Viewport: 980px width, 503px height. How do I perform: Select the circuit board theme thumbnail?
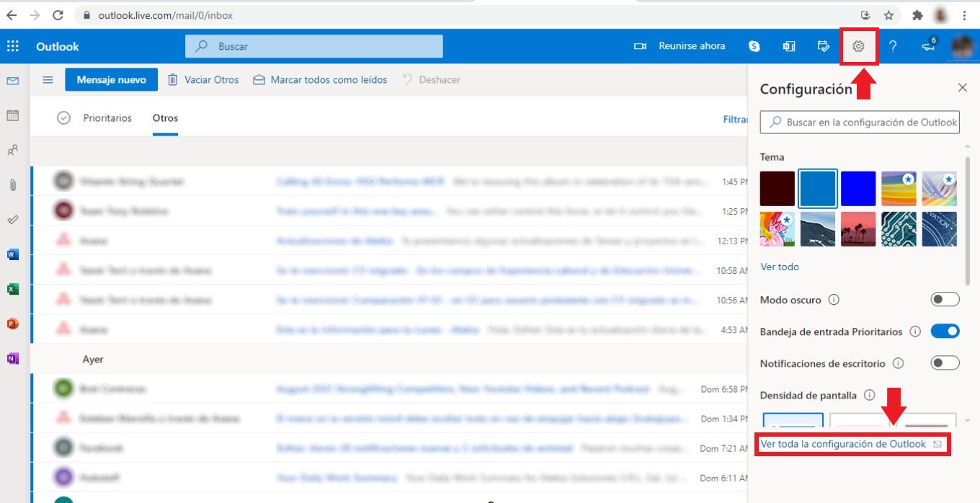[x=899, y=229]
